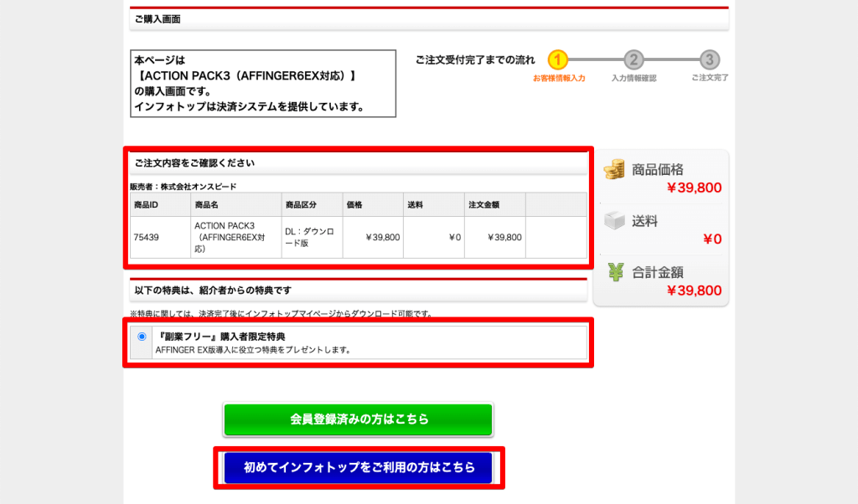The width and height of the screenshot is (858, 504).
Task: Click the shipping box icon
Action: click(x=614, y=221)
